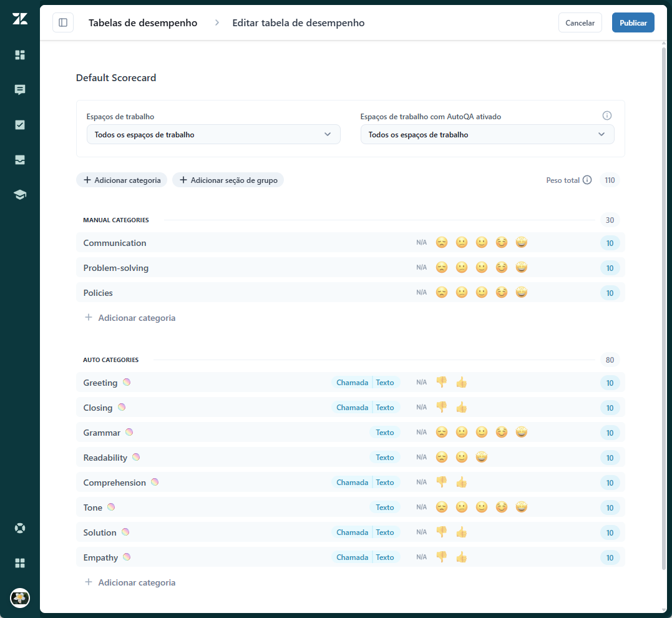
Task: Click the AutoQA badge icon next to Greeting
Action: (127, 382)
